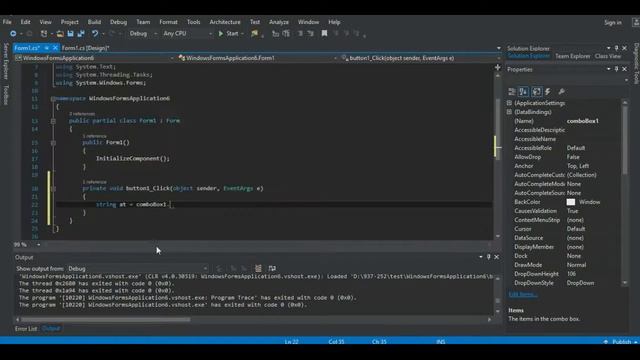Close the Output panel
This screenshot has width=640, height=360.
click(x=496, y=257)
